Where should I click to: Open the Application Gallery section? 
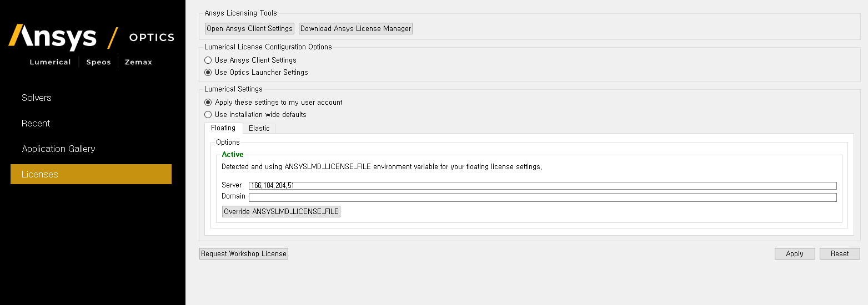point(58,149)
